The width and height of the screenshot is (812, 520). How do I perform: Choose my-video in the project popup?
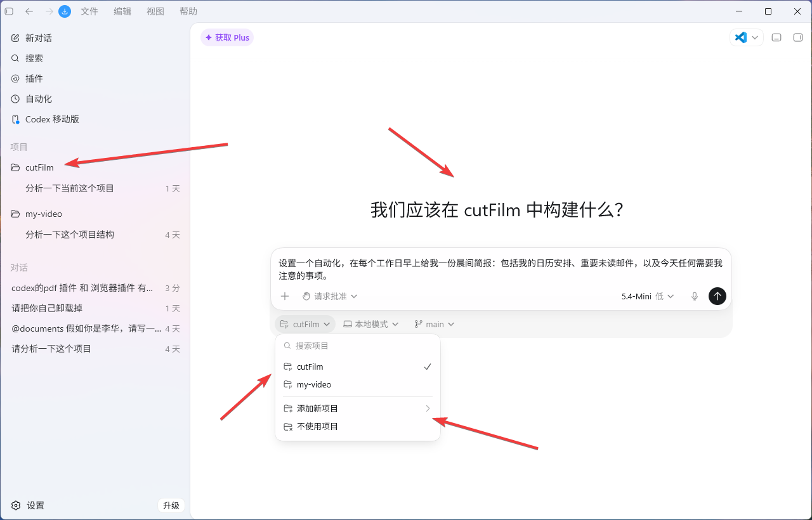[358, 384]
